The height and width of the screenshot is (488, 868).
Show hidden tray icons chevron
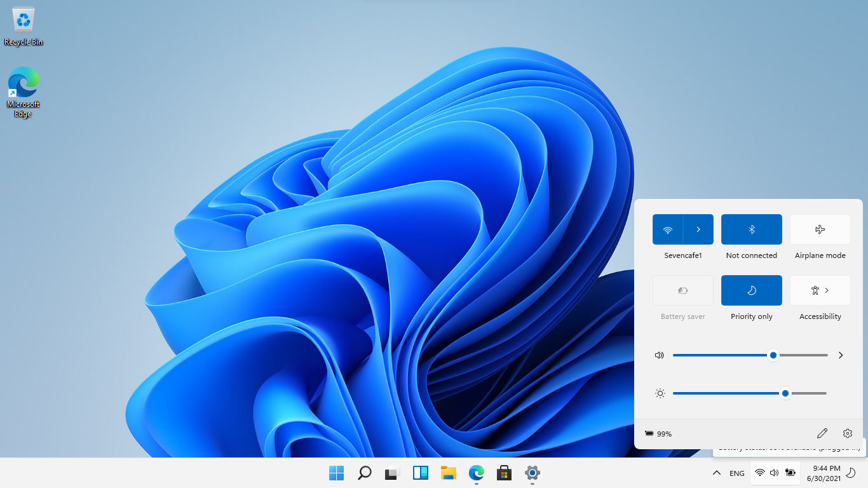(717, 473)
